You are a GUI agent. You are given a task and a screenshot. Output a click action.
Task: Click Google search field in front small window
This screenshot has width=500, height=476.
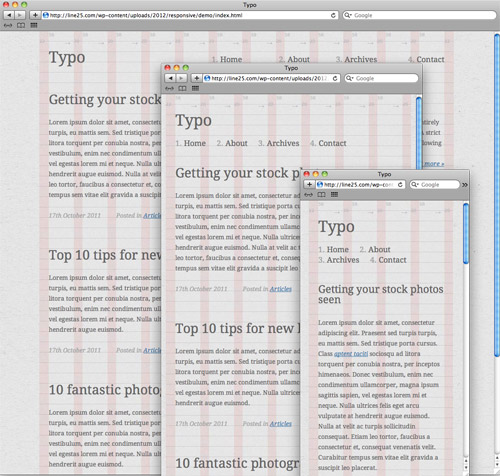pos(435,184)
